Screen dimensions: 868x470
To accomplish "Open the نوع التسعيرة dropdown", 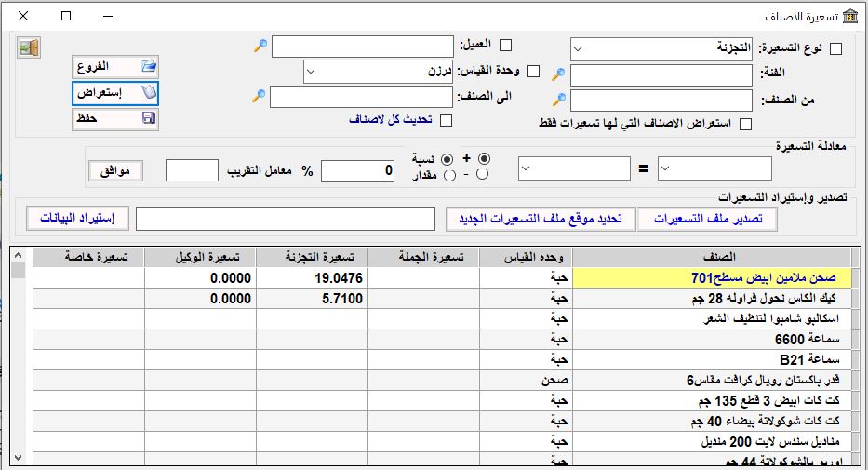I will point(661,48).
